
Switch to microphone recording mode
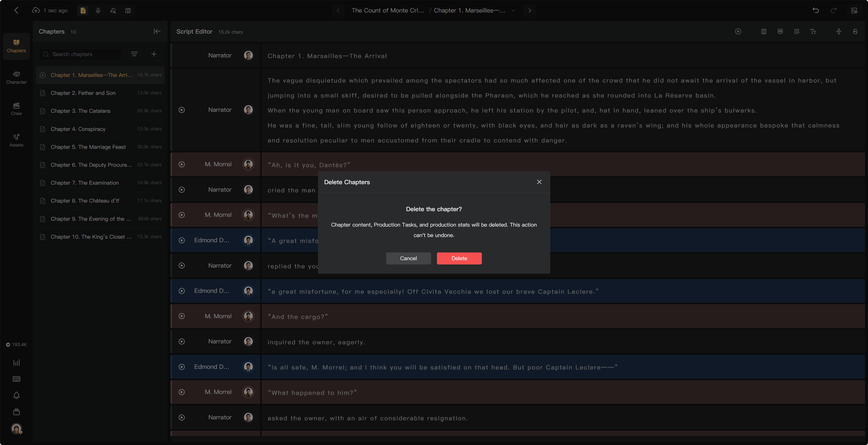(98, 10)
